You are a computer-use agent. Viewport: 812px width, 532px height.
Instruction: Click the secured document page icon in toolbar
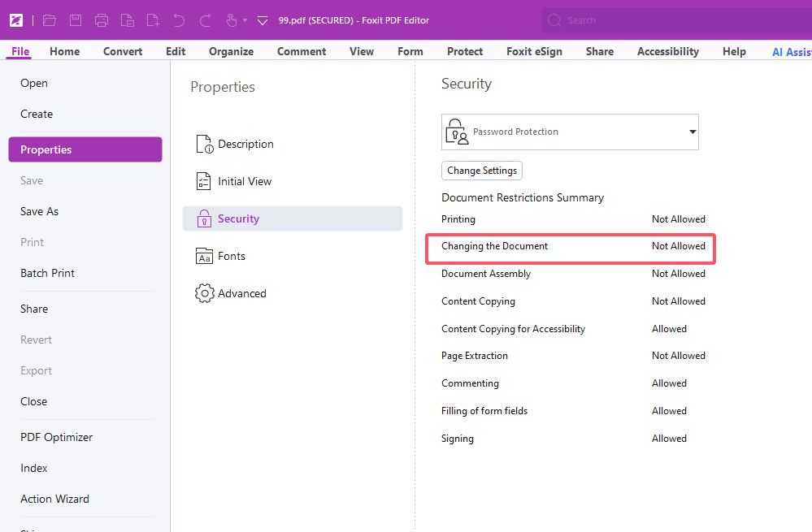click(x=128, y=20)
